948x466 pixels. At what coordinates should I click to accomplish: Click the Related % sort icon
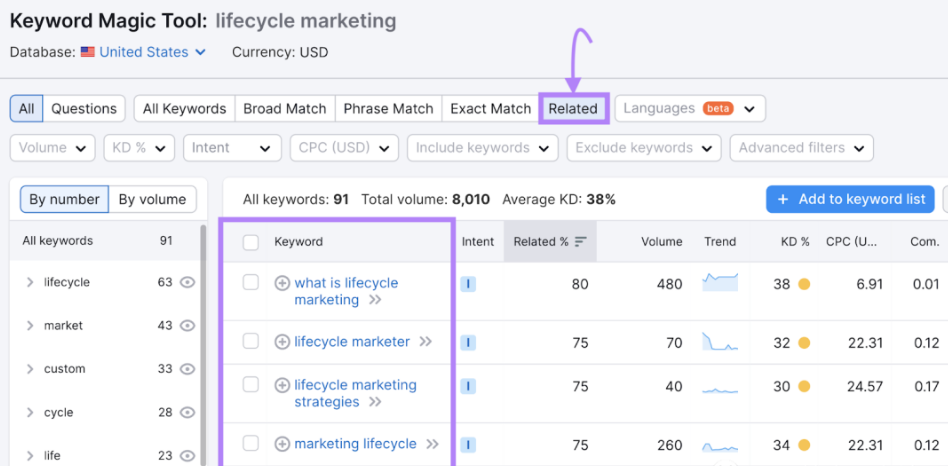(581, 241)
